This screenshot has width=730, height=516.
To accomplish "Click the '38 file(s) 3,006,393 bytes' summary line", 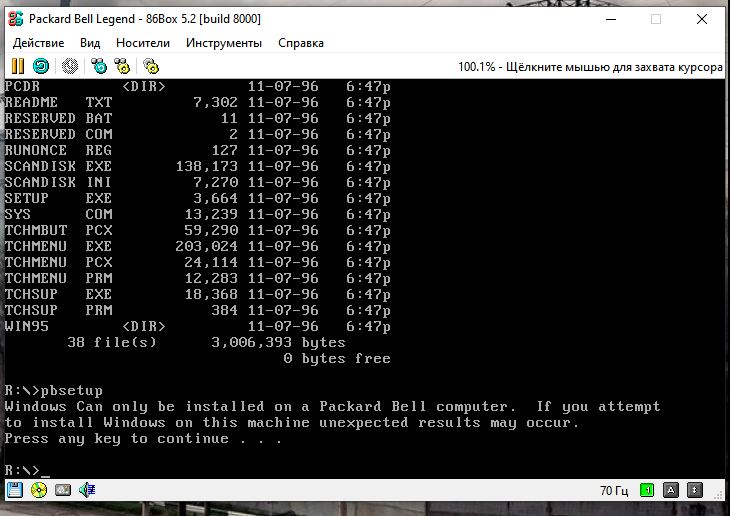I will [206, 342].
